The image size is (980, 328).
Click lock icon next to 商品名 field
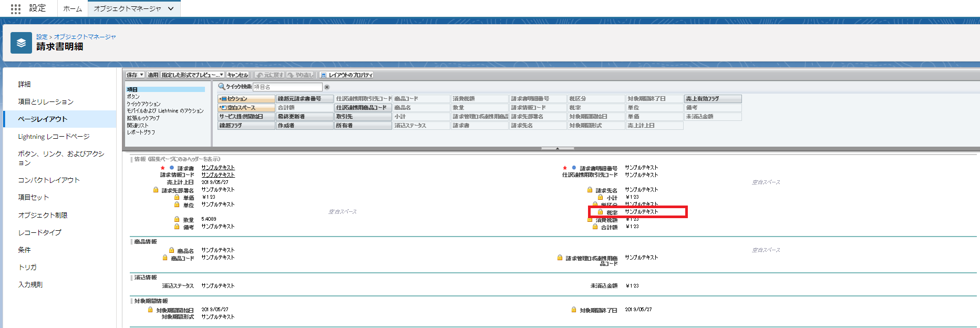click(x=171, y=250)
